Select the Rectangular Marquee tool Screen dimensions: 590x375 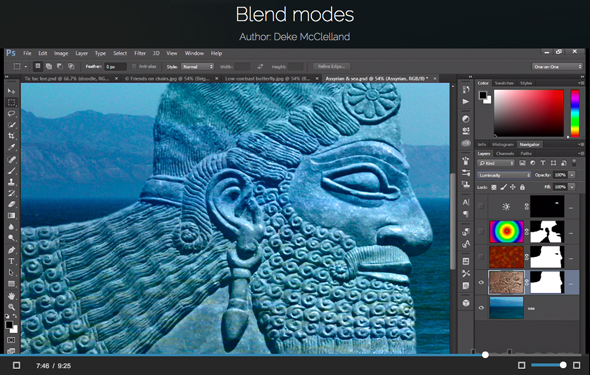11,102
